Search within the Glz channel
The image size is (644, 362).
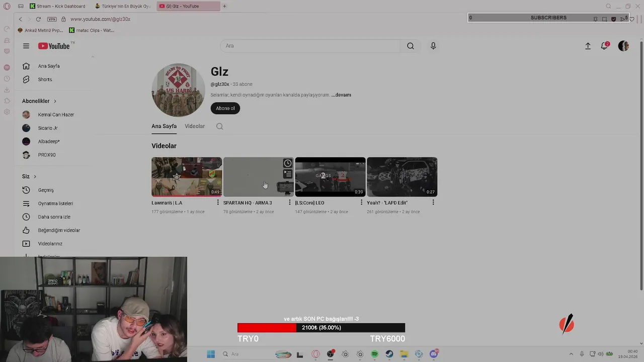(x=219, y=126)
